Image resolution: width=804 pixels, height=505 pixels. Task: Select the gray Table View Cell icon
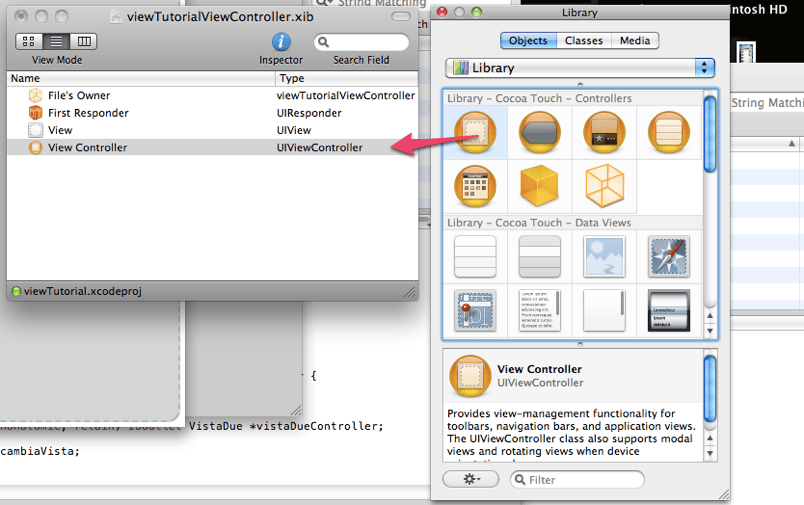click(539, 256)
